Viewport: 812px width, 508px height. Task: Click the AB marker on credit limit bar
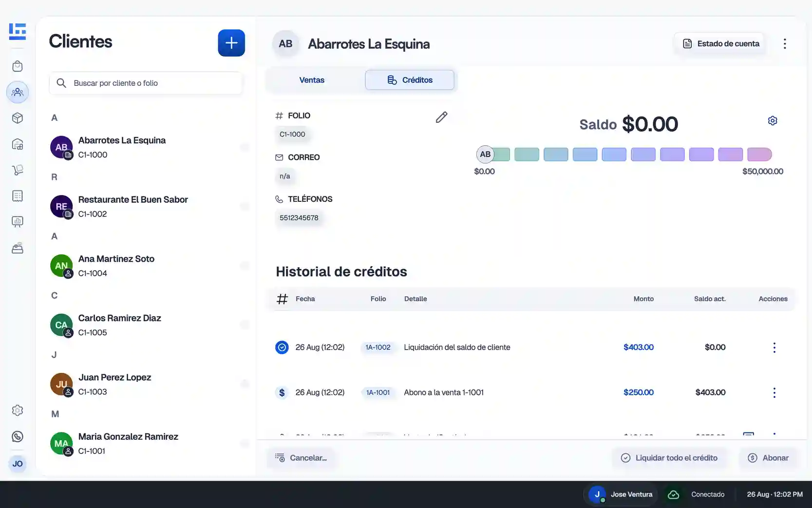pyautogui.click(x=485, y=154)
